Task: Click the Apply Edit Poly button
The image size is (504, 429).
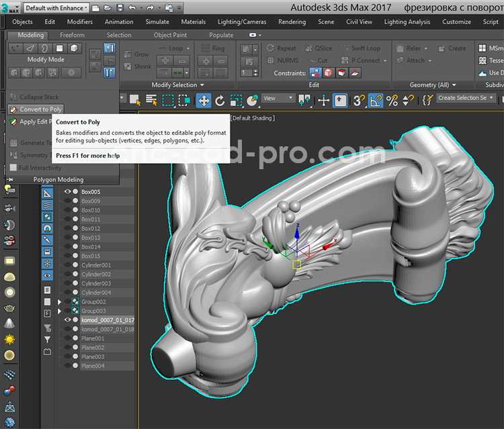Action: [30, 122]
